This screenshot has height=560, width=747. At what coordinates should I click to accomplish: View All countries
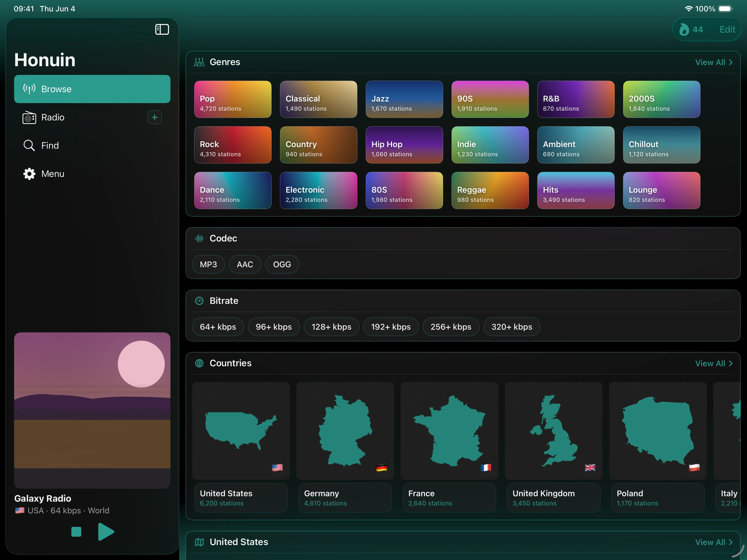point(714,364)
